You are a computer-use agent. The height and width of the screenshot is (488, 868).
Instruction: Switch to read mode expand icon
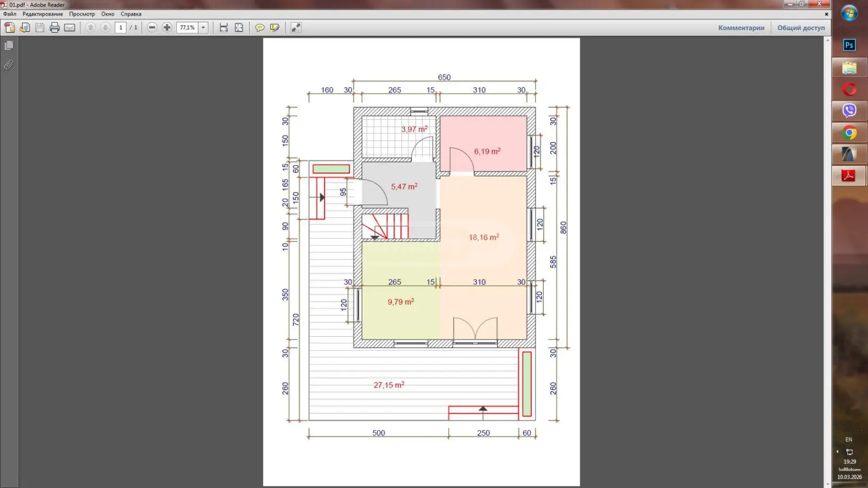click(296, 28)
